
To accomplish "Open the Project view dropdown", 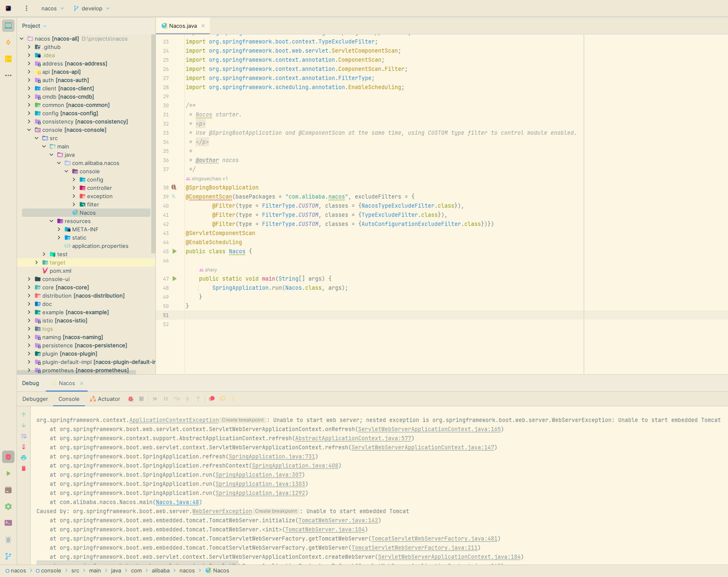I will point(34,26).
